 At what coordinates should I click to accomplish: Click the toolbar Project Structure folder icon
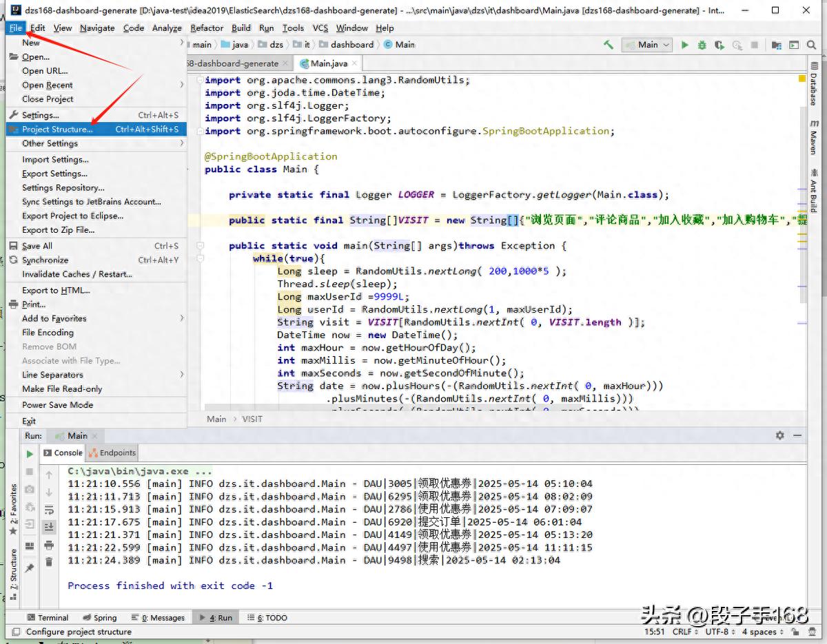(777, 45)
